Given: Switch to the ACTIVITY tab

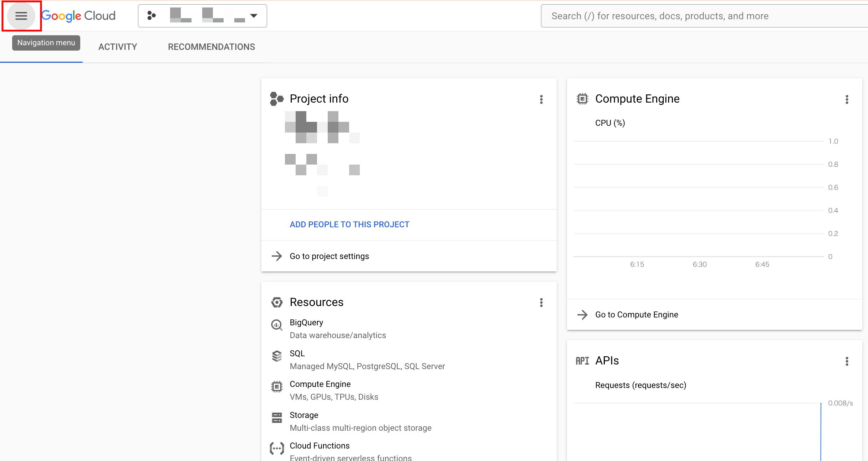Looking at the screenshot, I should coord(118,47).
